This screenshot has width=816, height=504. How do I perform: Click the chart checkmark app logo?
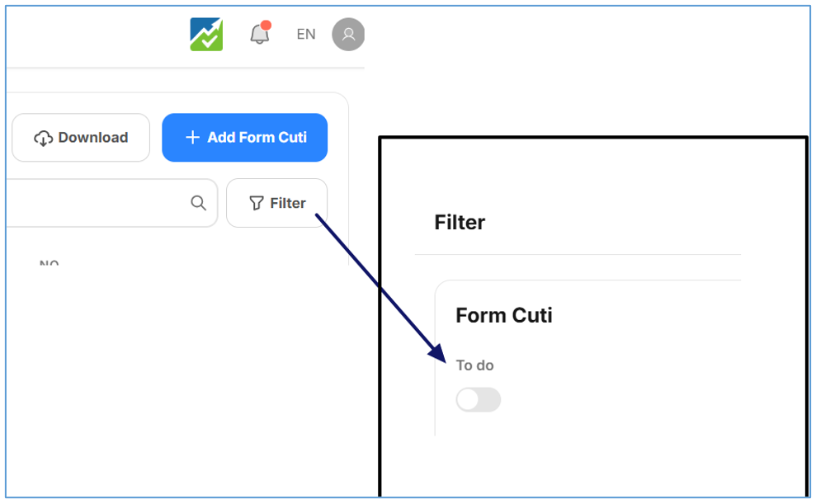(x=206, y=35)
